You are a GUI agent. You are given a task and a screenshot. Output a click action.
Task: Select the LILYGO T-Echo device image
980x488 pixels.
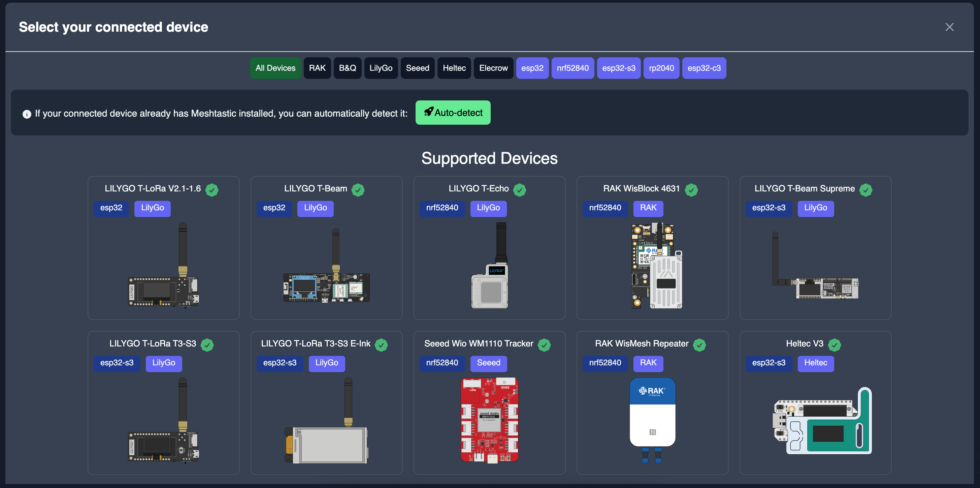pos(490,265)
